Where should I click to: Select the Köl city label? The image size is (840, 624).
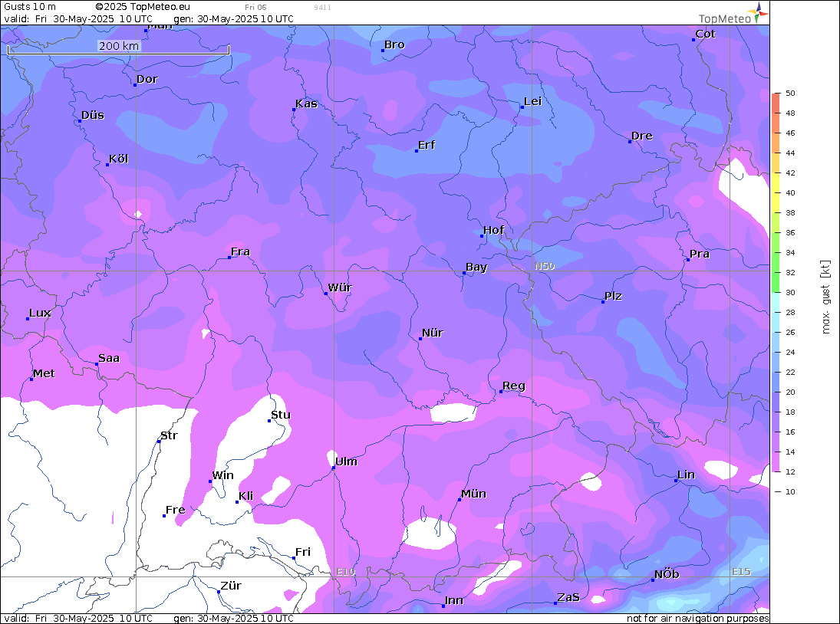(x=118, y=159)
